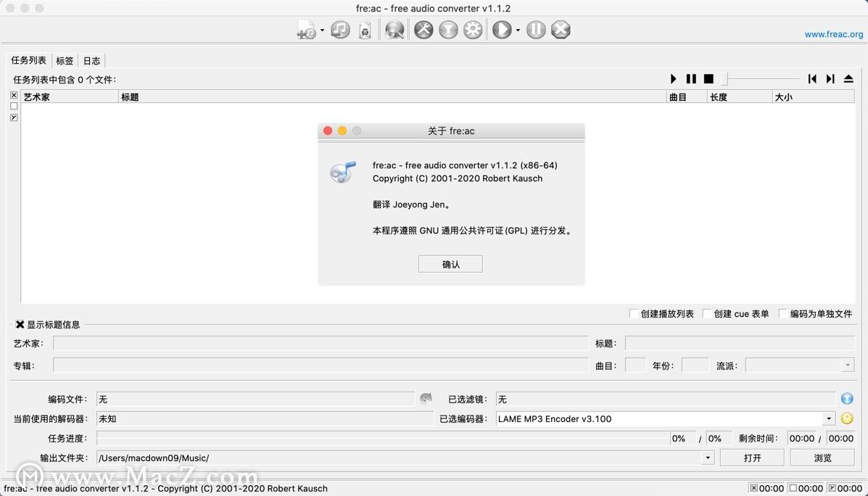868x496 pixels.
Task: Sort by the 曲目 column header
Action: (x=687, y=97)
